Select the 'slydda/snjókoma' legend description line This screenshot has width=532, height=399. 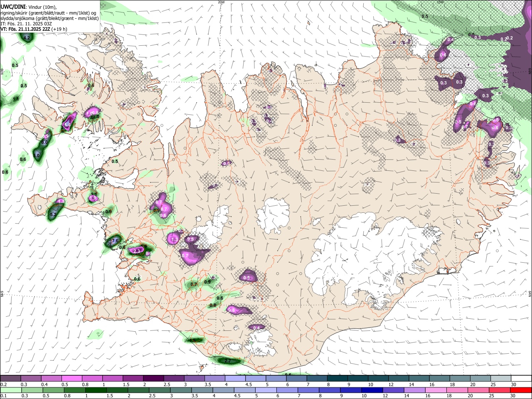(49, 18)
